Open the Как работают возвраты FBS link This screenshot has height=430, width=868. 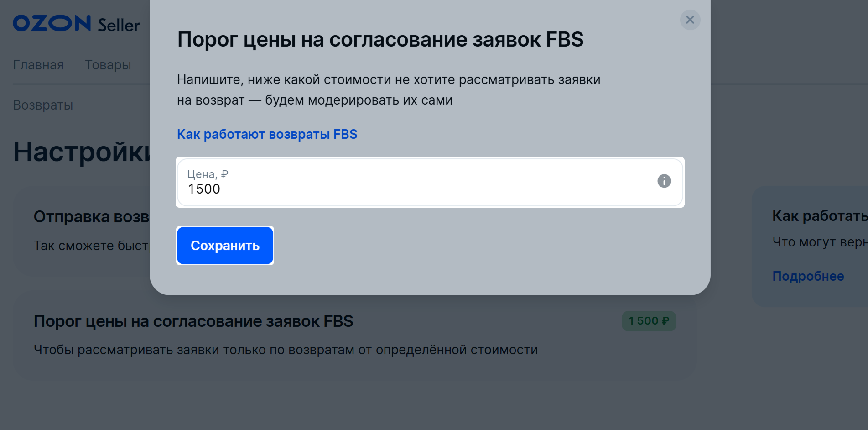(x=267, y=134)
